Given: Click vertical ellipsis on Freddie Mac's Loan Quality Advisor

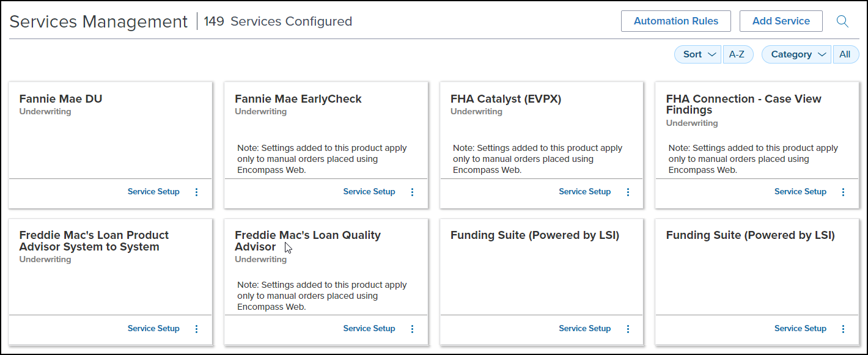Looking at the screenshot, I should click(x=412, y=329).
